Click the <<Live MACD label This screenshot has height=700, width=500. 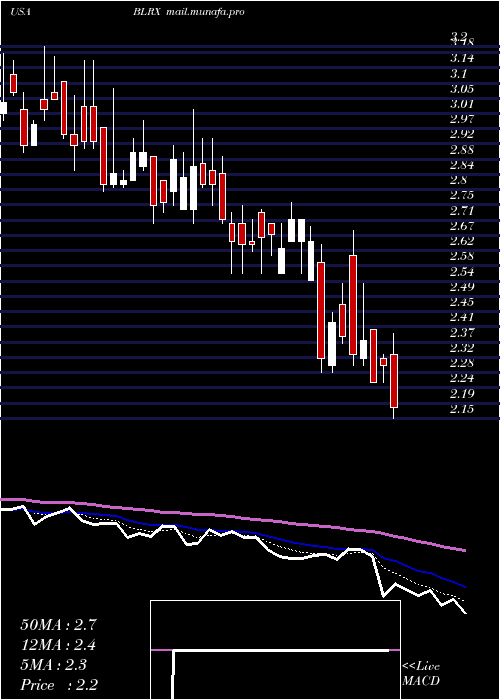coord(421,674)
